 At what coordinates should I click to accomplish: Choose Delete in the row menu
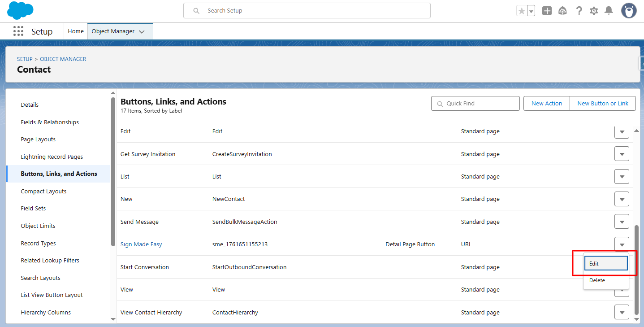597,280
